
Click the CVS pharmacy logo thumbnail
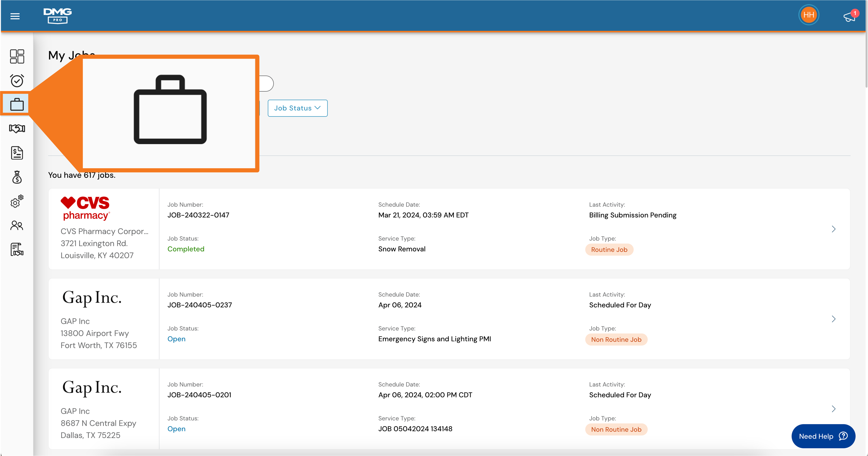pos(85,208)
